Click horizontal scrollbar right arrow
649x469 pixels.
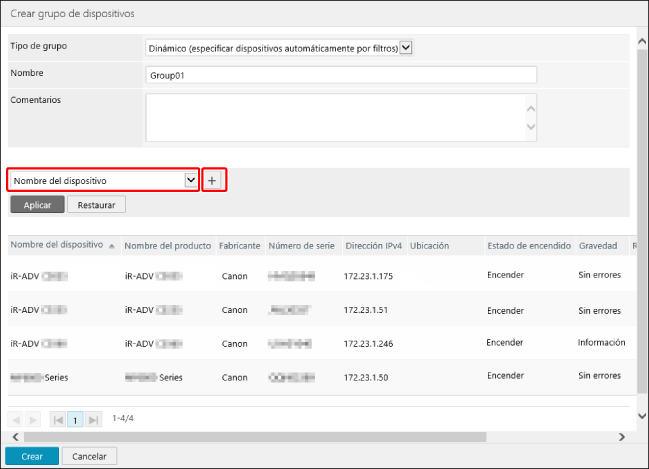pos(622,437)
